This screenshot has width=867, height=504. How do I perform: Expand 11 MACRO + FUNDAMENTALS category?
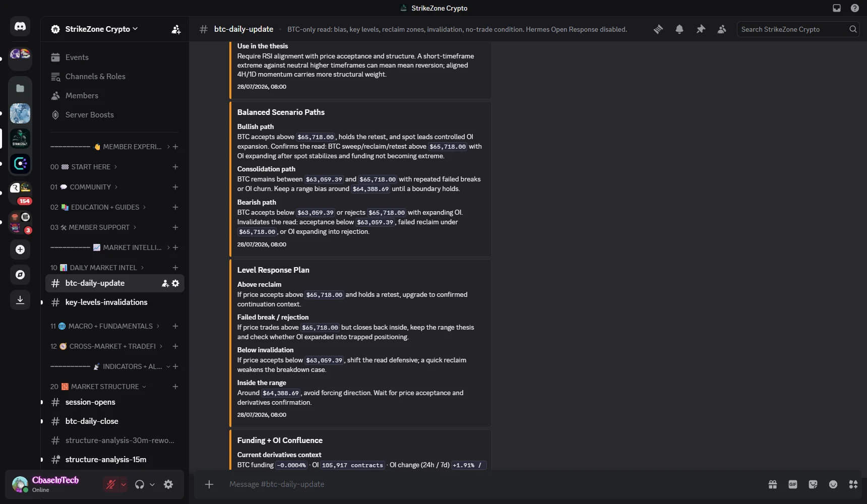105,326
